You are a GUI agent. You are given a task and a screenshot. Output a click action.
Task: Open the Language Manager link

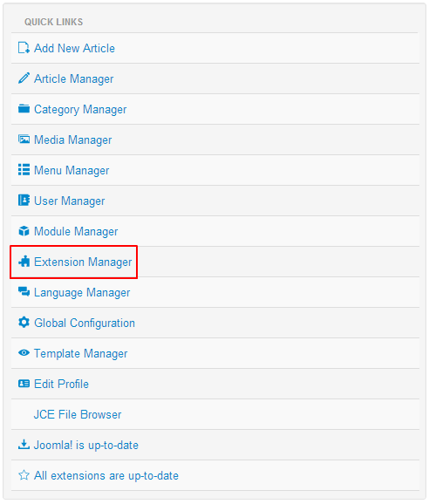click(x=82, y=292)
